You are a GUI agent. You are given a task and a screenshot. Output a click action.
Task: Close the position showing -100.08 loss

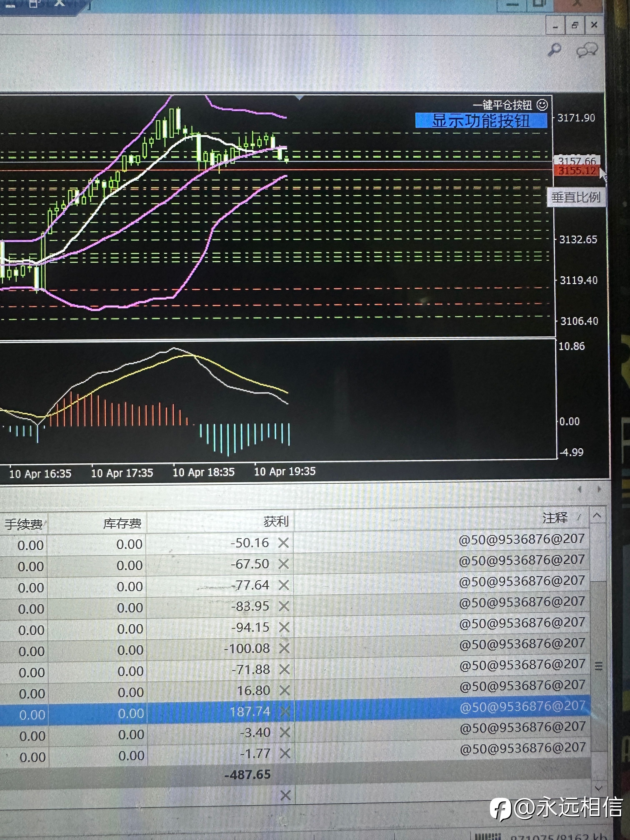click(284, 648)
